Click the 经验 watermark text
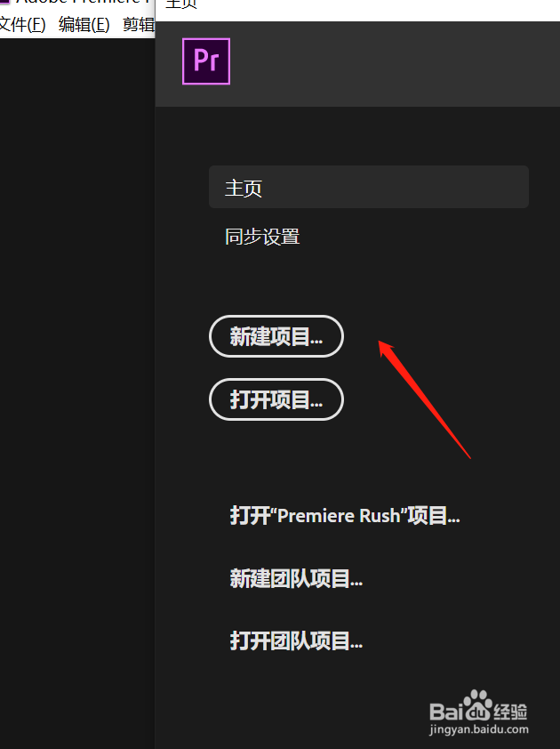The width and height of the screenshot is (560, 749). [510, 712]
